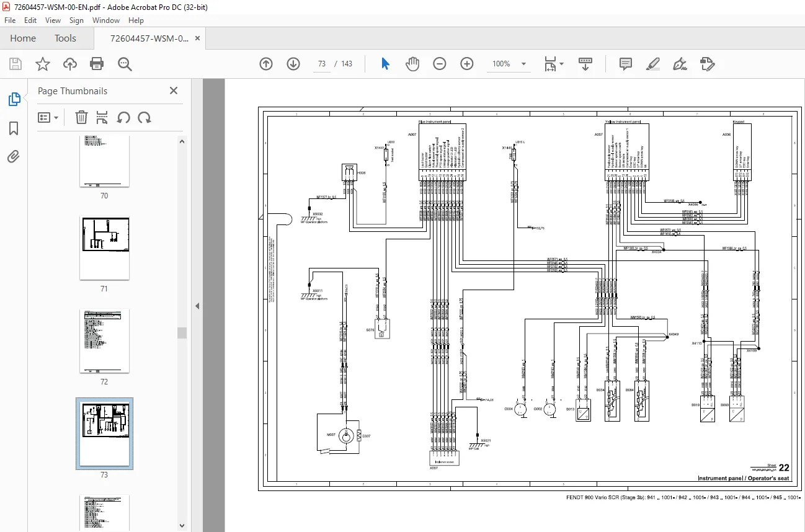Image resolution: width=805 pixels, height=532 pixels.
Task: Toggle Bookmarks panel in left sidebar
Action: 14,128
